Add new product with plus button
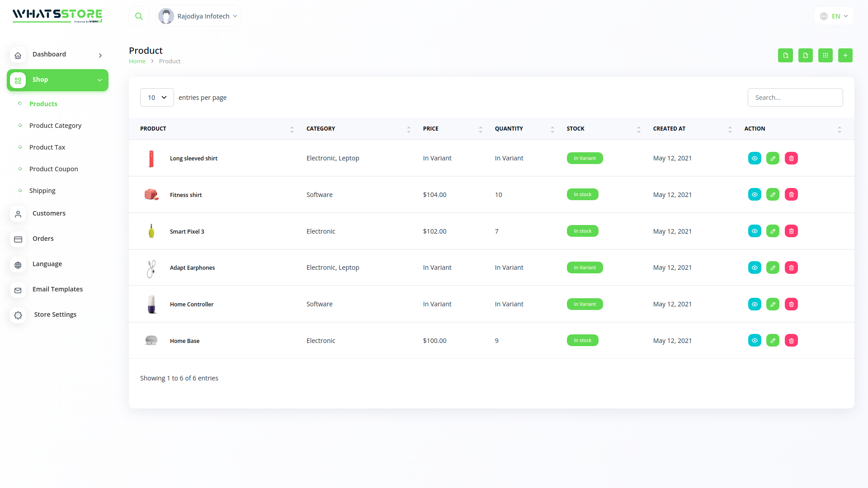The height and width of the screenshot is (488, 868). tap(845, 56)
